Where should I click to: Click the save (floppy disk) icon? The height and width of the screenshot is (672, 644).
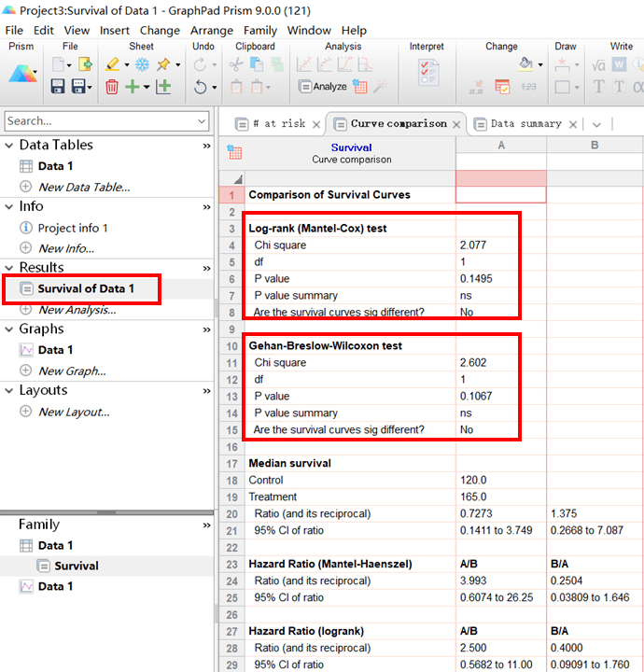[x=58, y=87]
